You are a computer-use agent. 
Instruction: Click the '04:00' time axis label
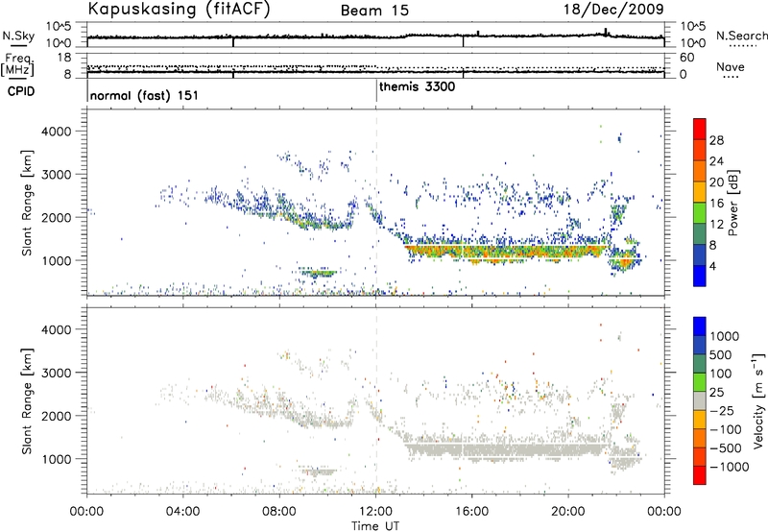(182, 512)
